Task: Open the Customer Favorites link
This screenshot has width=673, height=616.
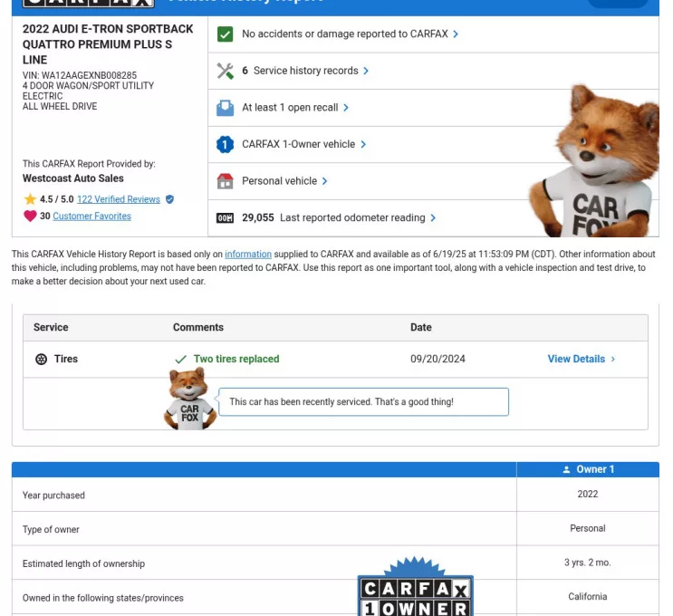Action: (x=91, y=217)
